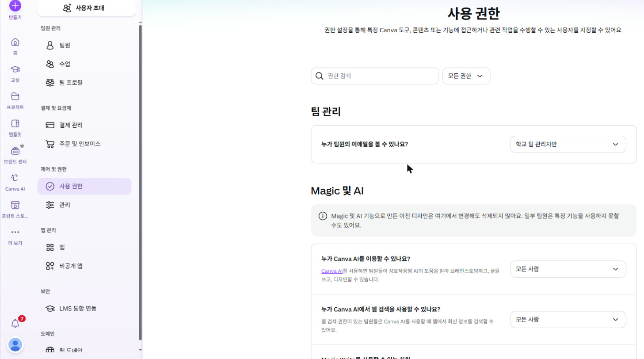Click the 제어 및 권한 sidebar section label
The image size is (644, 359).
click(53, 169)
